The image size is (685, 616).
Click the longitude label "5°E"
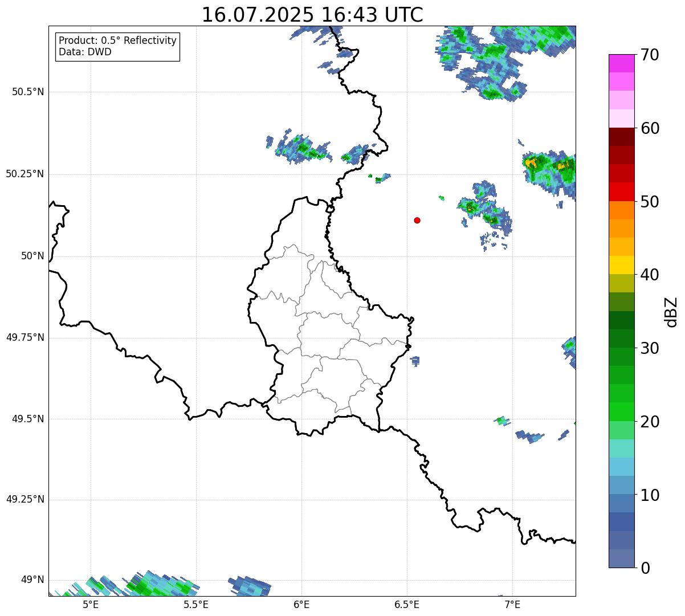click(x=91, y=605)
